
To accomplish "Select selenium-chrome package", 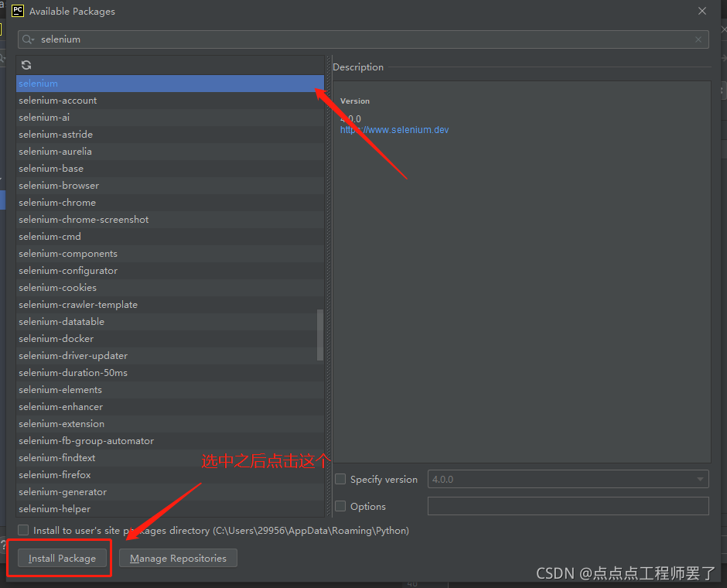I will click(169, 203).
